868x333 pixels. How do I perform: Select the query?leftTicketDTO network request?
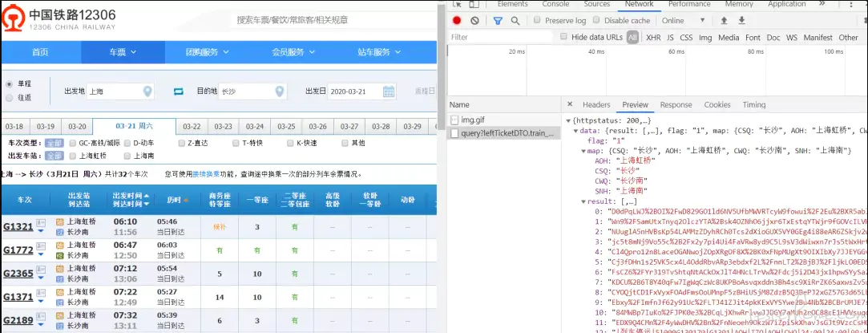coord(504,133)
